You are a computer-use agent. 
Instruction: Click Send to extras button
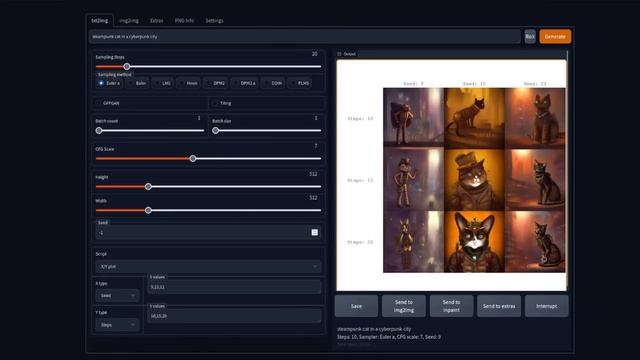499,306
